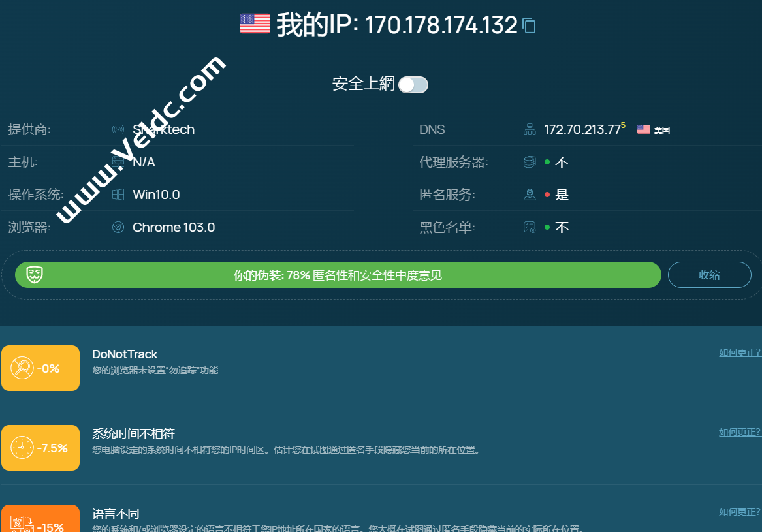This screenshot has height=532, width=762.
Task: Click the proxy server database icon
Action: click(x=530, y=162)
